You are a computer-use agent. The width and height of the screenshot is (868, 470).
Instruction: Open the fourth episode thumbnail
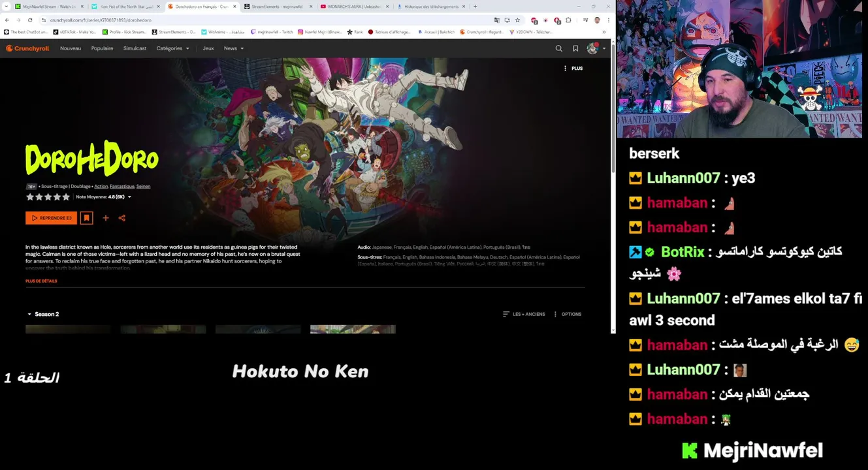click(353, 330)
